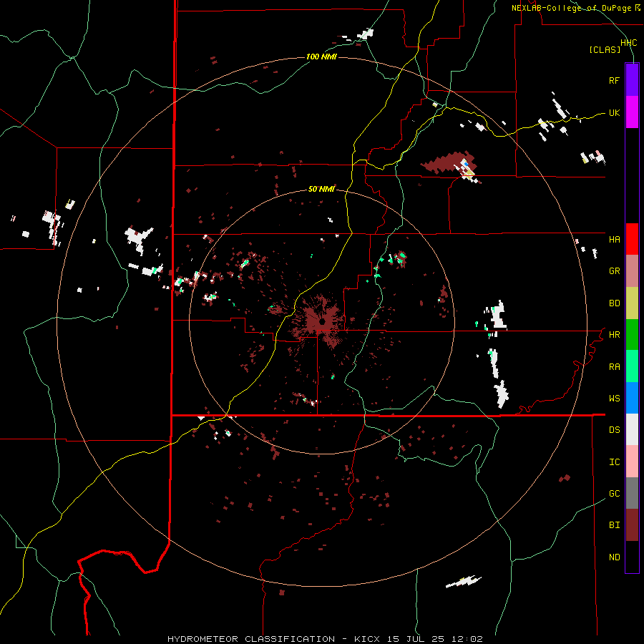644x644 pixels.
Task: Click the IC legend label
Action: click(614, 462)
